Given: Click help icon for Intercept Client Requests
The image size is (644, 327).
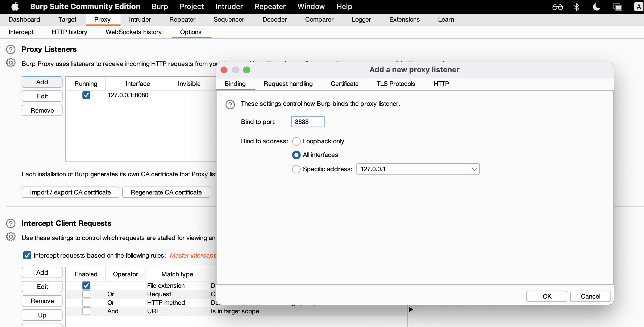Looking at the screenshot, I should tap(11, 223).
